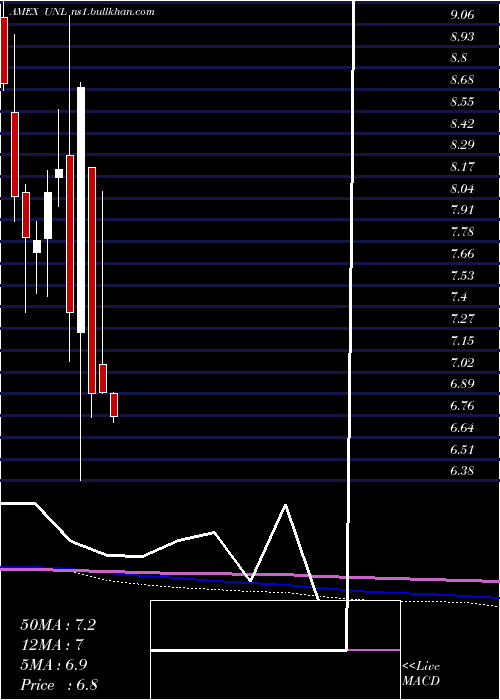
Task: Click the Price : 6.8 readout
Action: tap(59, 685)
